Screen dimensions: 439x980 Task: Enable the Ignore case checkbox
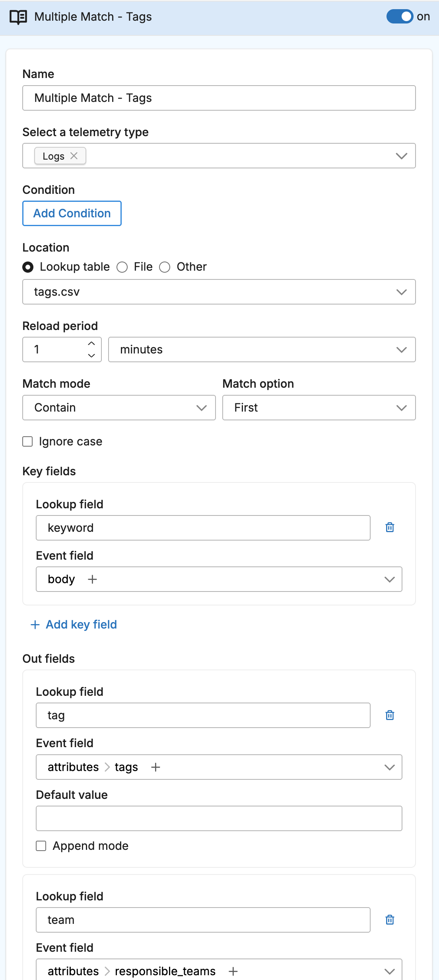click(x=27, y=441)
